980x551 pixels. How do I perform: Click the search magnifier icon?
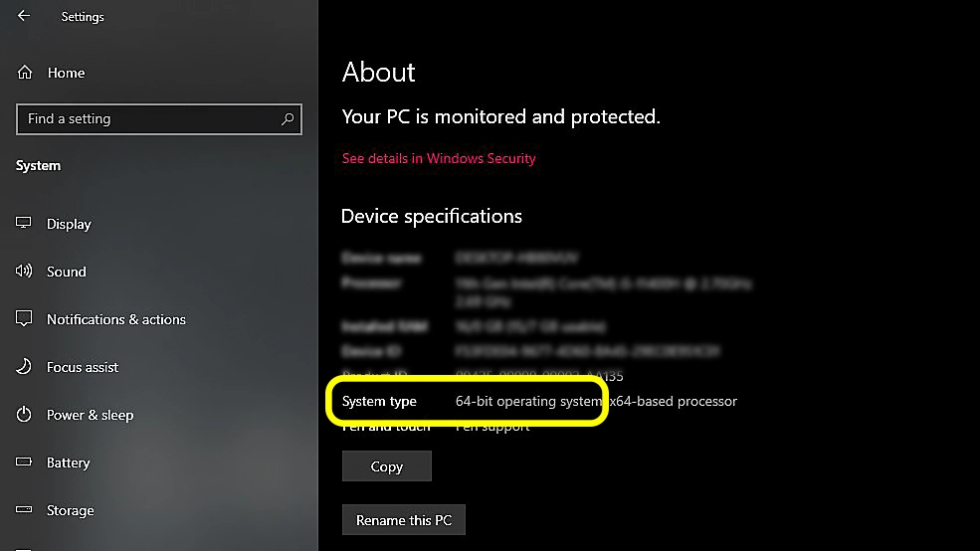click(288, 118)
